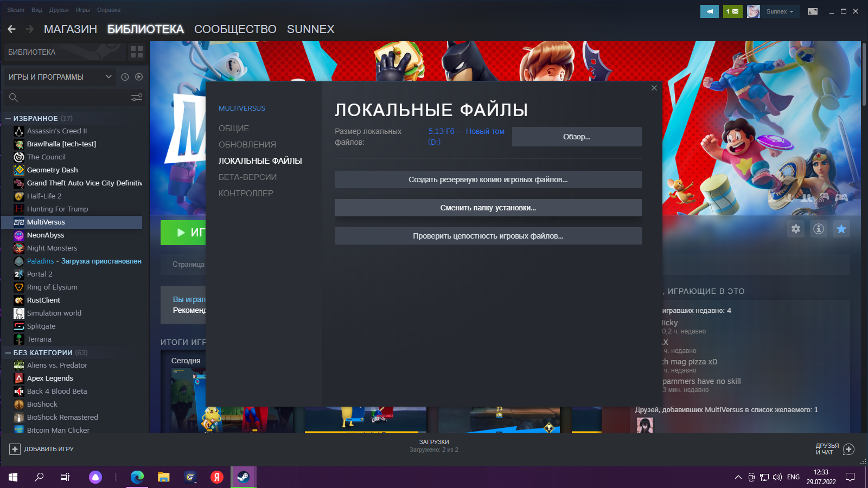Open the Windows notification center icon
The height and width of the screenshot is (488, 868).
(x=850, y=477)
